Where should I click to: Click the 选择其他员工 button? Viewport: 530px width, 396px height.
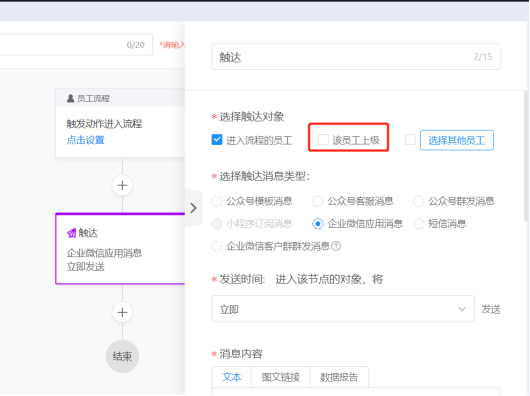pyautogui.click(x=457, y=140)
